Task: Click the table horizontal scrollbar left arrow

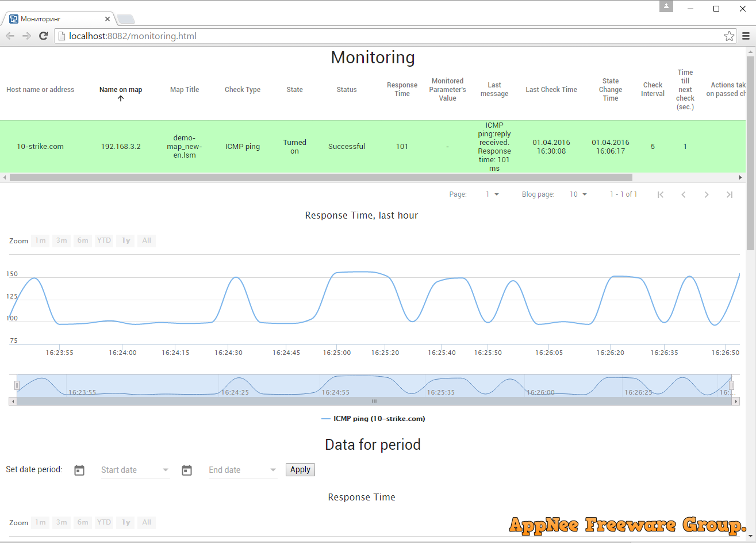Action: (x=5, y=178)
